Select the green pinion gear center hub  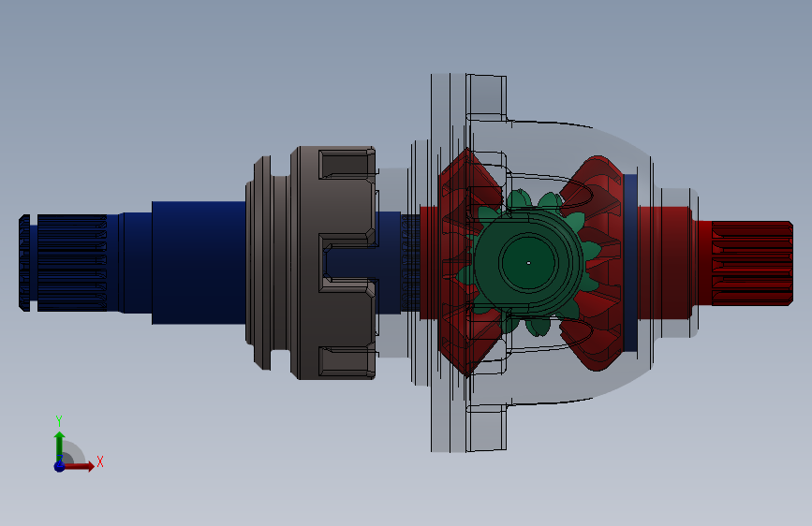tap(528, 262)
